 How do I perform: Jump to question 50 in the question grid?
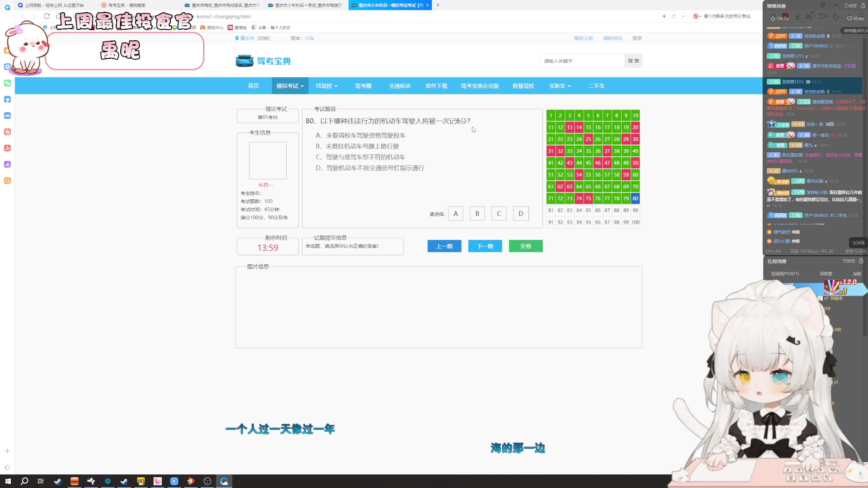coord(635,163)
